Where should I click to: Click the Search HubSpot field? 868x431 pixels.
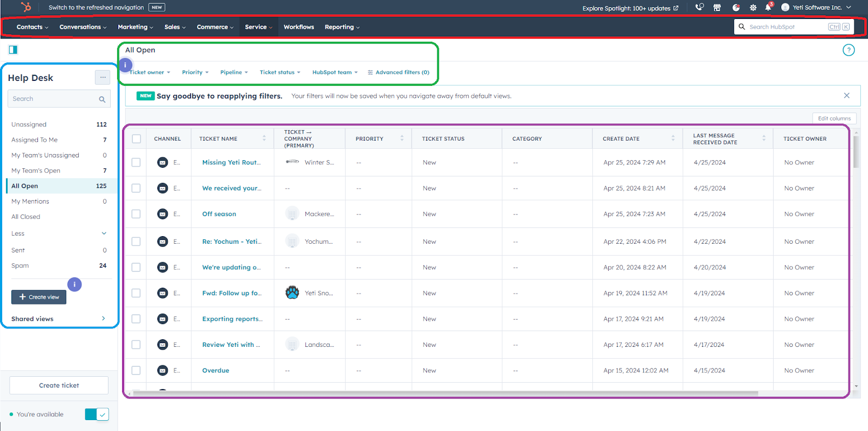[x=787, y=27]
